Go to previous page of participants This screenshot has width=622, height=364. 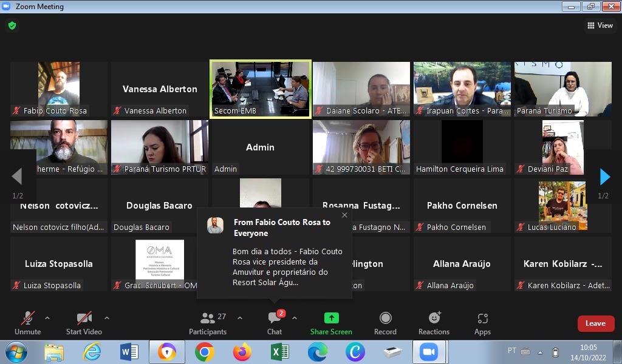16,177
